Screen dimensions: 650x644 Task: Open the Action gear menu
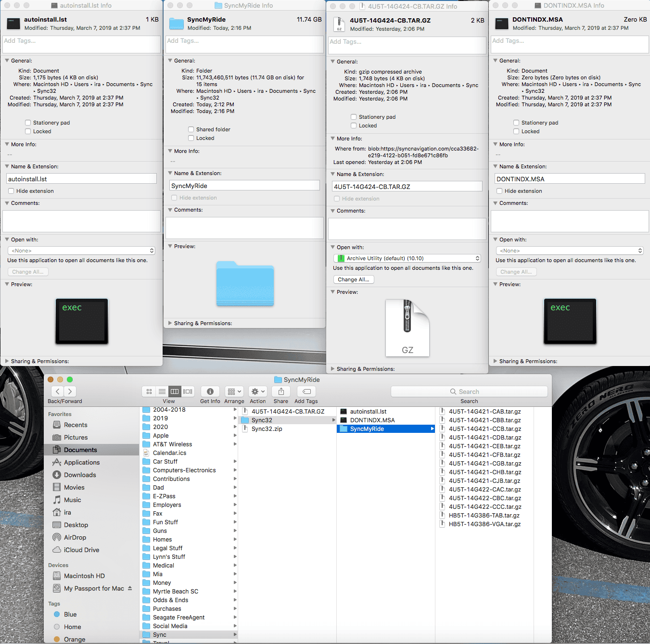[258, 391]
